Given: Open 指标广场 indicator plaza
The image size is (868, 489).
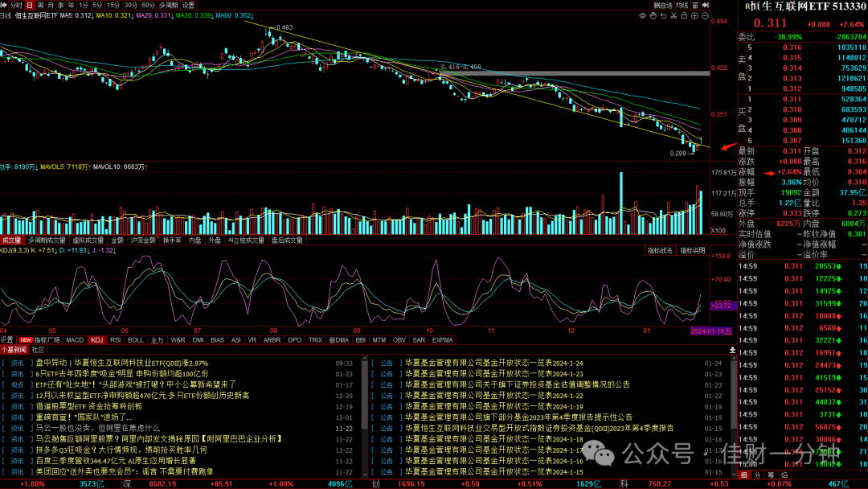Looking at the screenshot, I should point(47,340).
